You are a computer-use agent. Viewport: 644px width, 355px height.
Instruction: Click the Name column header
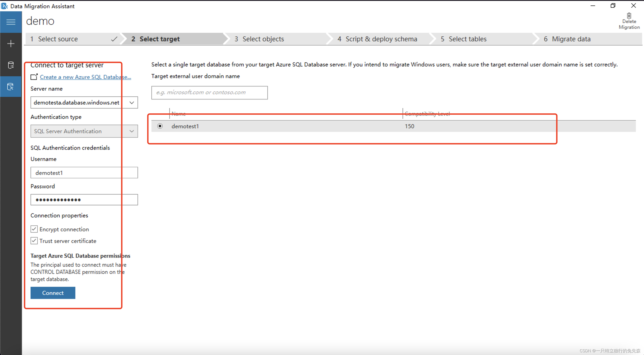point(178,114)
